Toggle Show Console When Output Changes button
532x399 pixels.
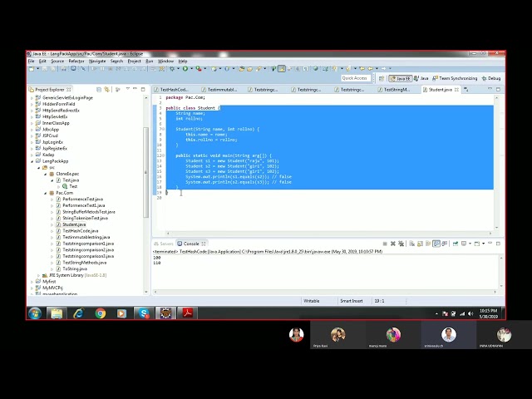coord(436,244)
